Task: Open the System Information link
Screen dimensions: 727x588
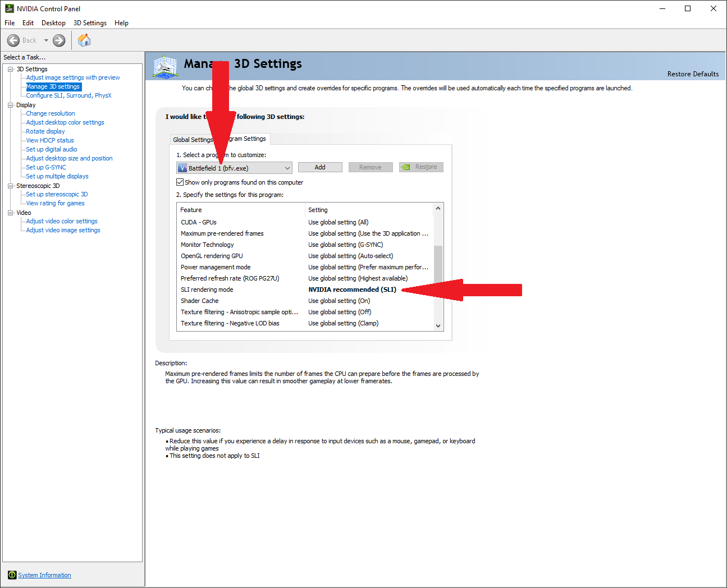Action: click(x=44, y=575)
